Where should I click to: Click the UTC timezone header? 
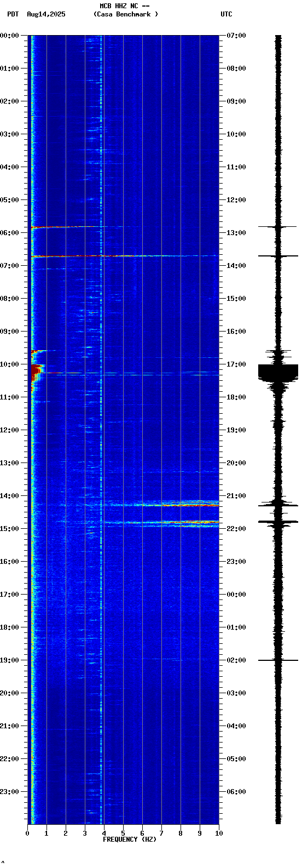226,14
